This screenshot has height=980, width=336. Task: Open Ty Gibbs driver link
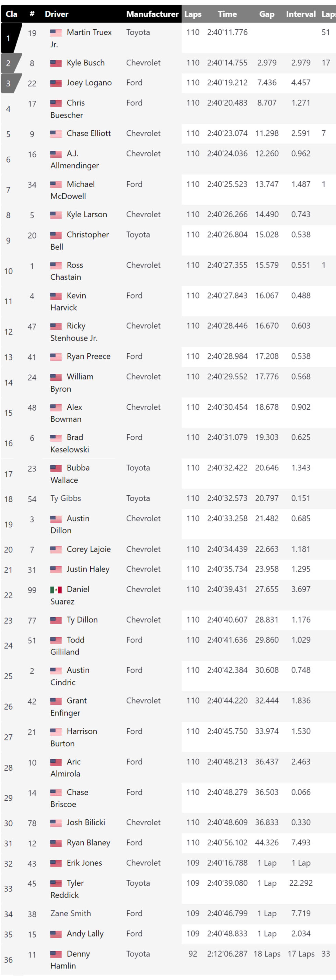click(x=65, y=498)
